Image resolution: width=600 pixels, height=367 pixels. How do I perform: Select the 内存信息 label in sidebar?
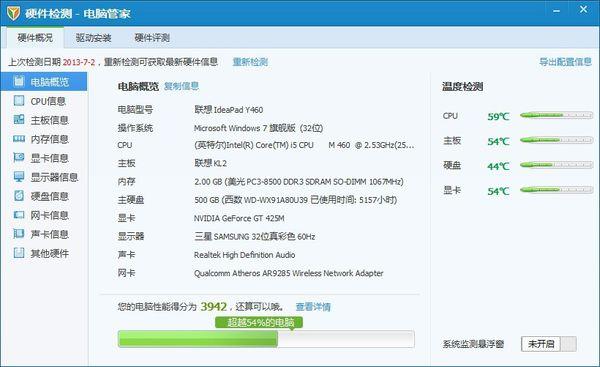click(50, 139)
